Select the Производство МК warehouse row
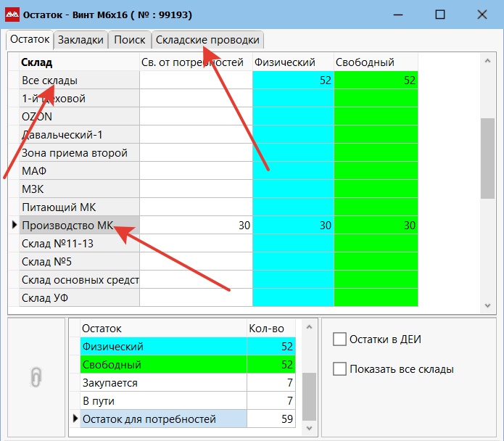504x441 pixels. 80,226
